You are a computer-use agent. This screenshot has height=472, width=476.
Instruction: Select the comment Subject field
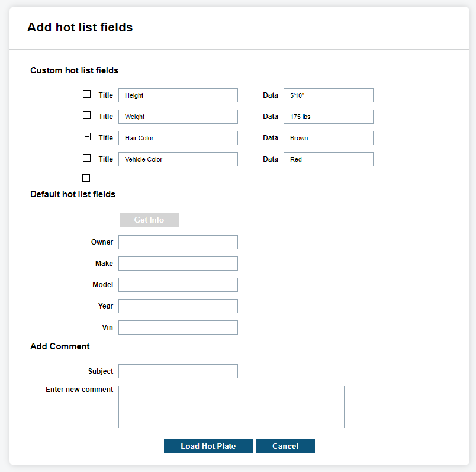click(178, 371)
